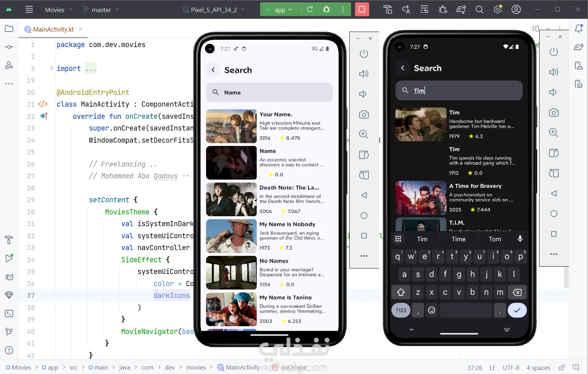Open more run actions menu
The image size is (588, 374).
343,10
